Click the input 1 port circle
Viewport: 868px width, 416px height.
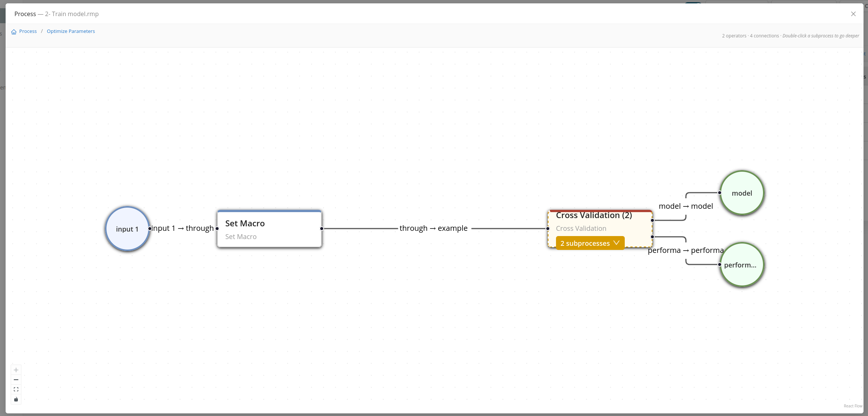coord(127,229)
